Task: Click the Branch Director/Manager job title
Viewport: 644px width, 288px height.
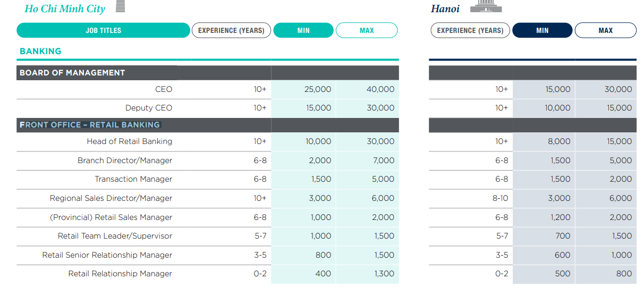Action: [125, 160]
